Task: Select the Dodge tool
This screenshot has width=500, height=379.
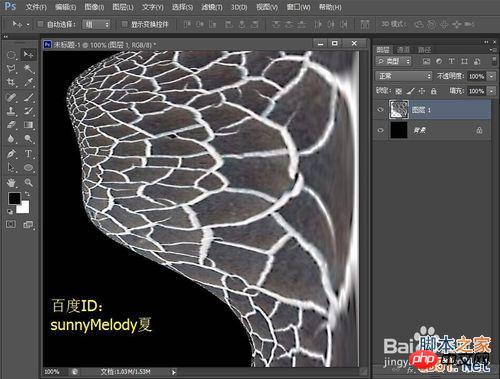Action: pos(28,138)
